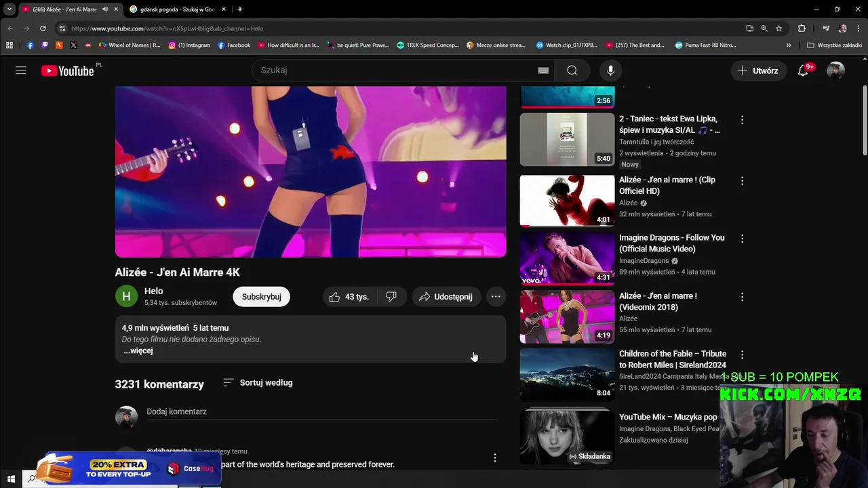Open Imagine Dragons Follow You thumbnail
Image resolution: width=868 pixels, height=488 pixels.
click(x=567, y=258)
